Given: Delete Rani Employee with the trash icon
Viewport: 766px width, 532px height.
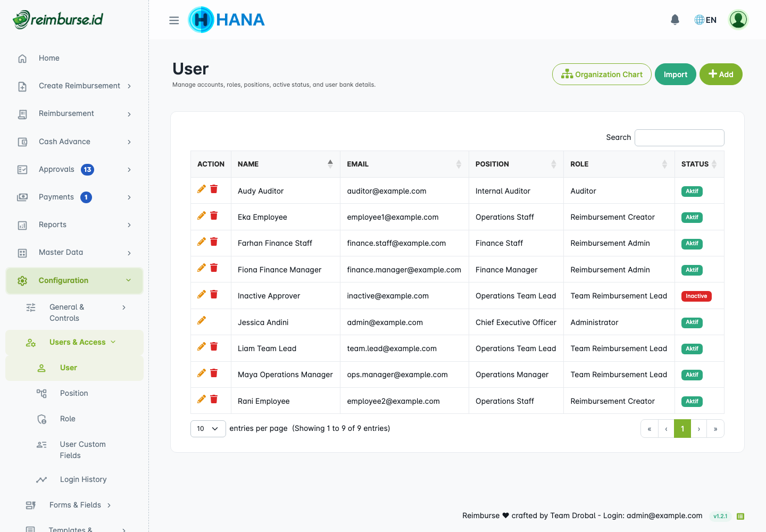Looking at the screenshot, I should pyautogui.click(x=214, y=399).
